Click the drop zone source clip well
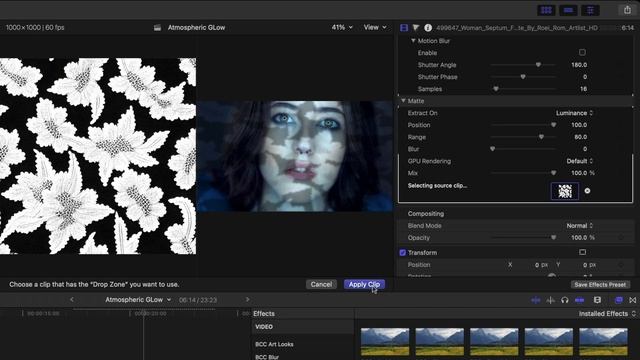 click(565, 191)
